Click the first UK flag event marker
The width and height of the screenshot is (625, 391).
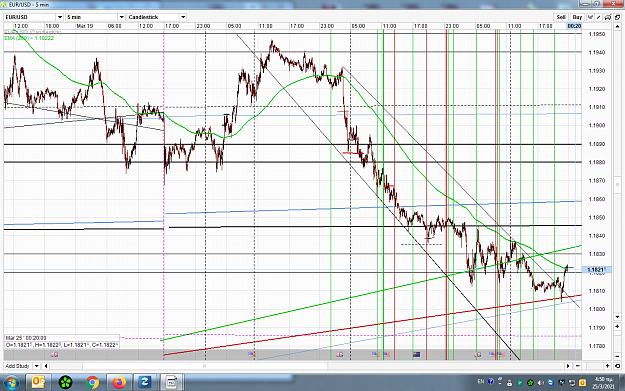click(x=54, y=354)
